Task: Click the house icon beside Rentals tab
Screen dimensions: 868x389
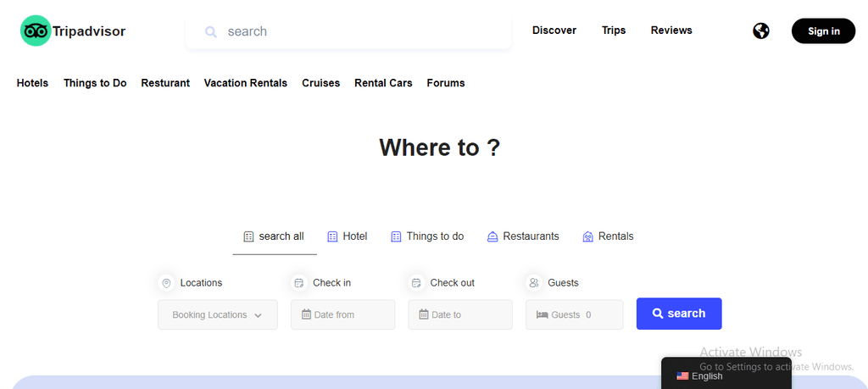Action: 588,236
